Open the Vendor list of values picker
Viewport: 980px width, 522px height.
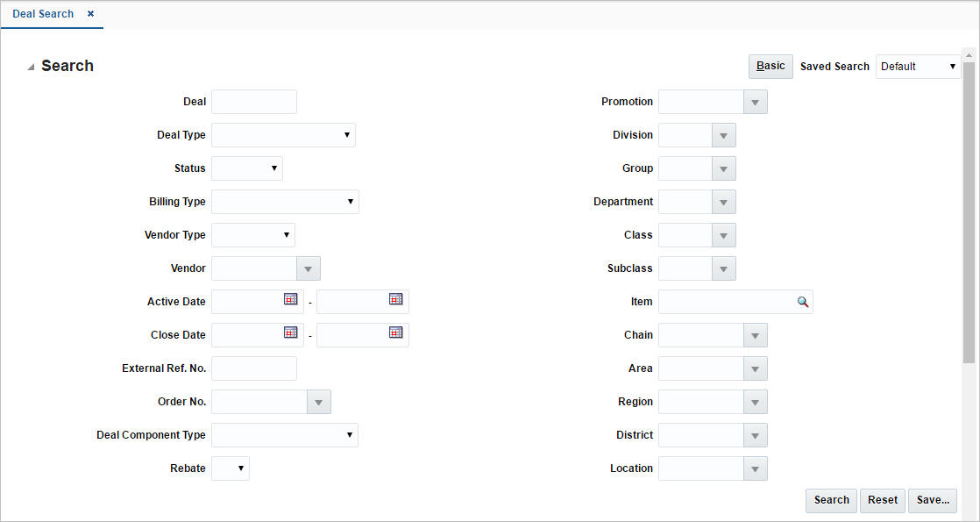point(308,268)
